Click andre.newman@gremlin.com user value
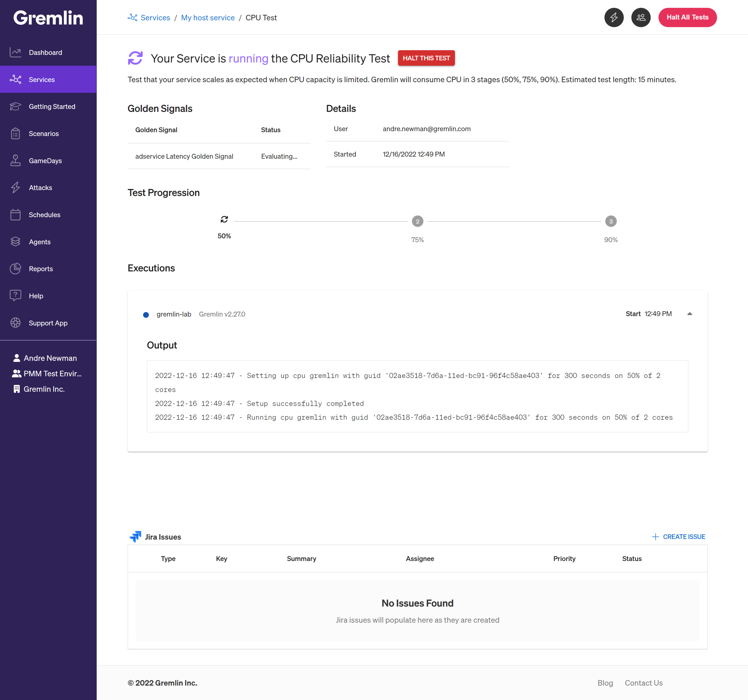The height and width of the screenshot is (700, 748). [427, 129]
